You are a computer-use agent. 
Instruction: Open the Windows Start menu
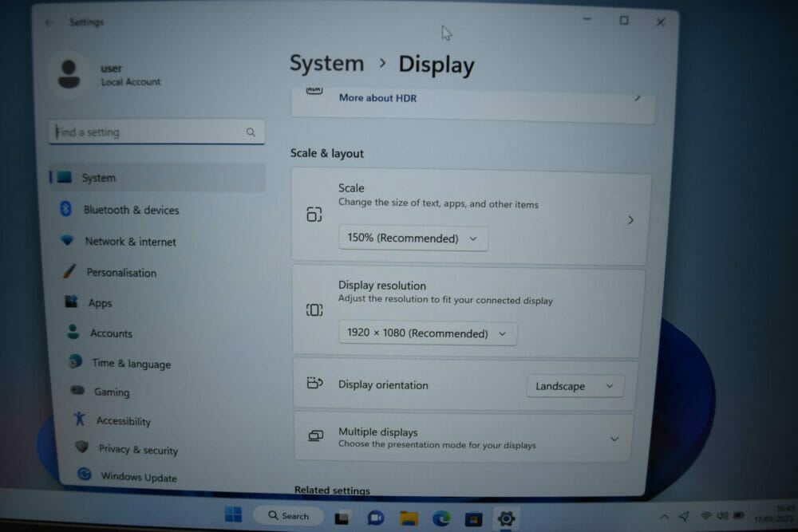pos(233,514)
